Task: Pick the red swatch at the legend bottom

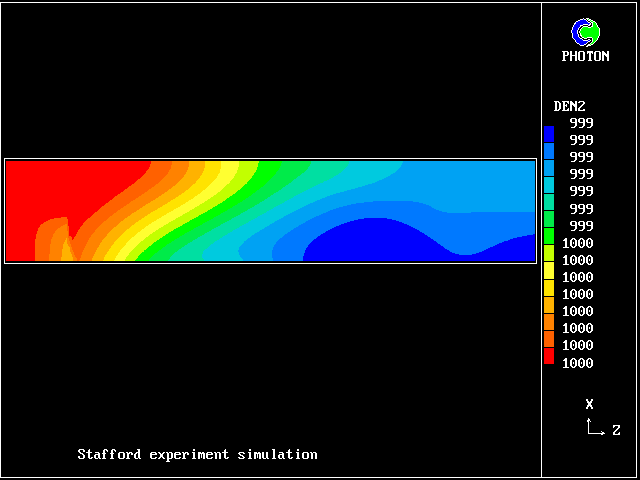Action: click(x=548, y=356)
